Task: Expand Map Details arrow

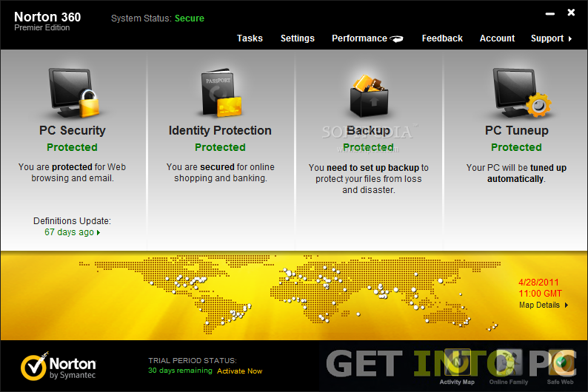Action: tap(567, 305)
